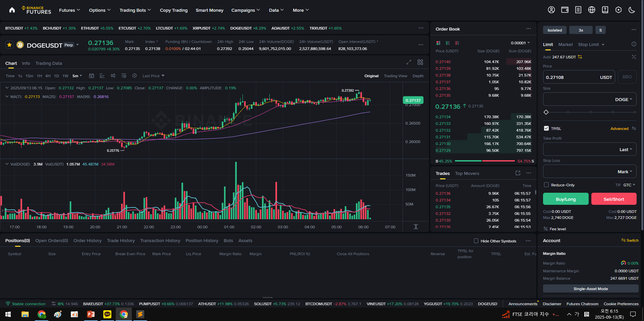Open the wallet icon in header
Image resolution: width=644 pixels, height=321 pixels.
click(565, 10)
